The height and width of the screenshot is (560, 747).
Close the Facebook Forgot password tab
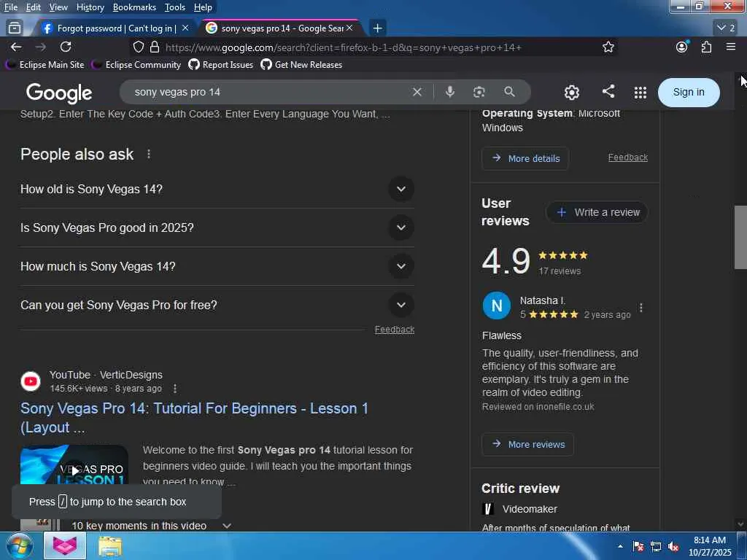pos(185,28)
